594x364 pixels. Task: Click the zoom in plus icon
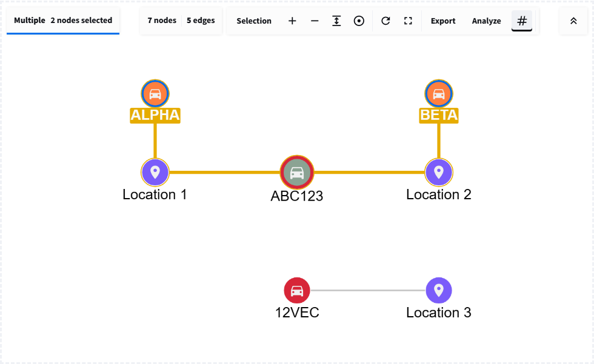[x=292, y=21]
